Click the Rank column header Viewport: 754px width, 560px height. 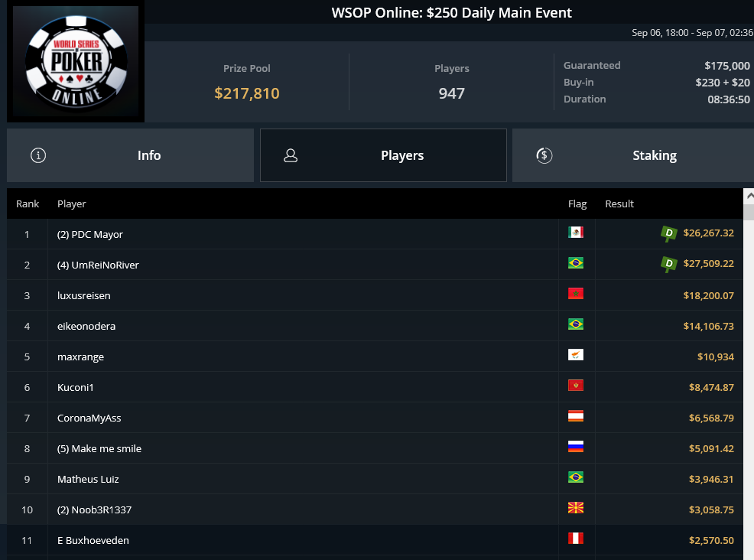click(28, 204)
